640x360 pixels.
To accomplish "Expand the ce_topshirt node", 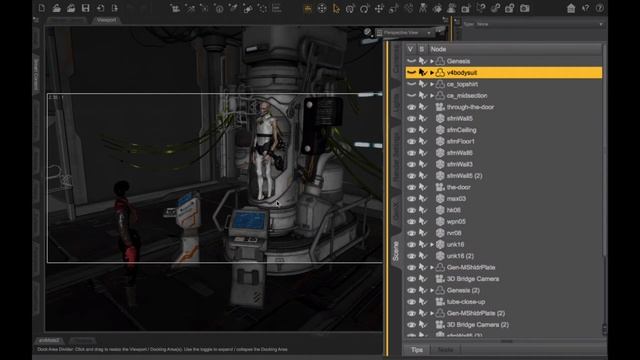I will pyautogui.click(x=432, y=84).
